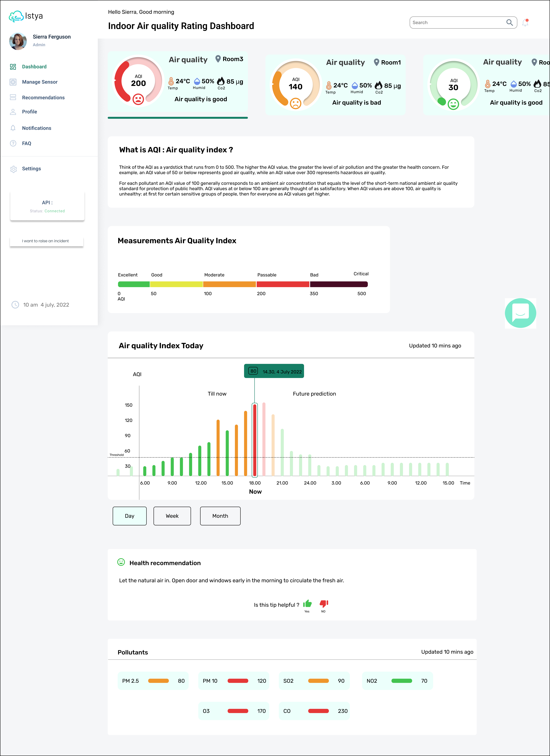Click the green smiley on AQI 30 gauge

coord(453,104)
